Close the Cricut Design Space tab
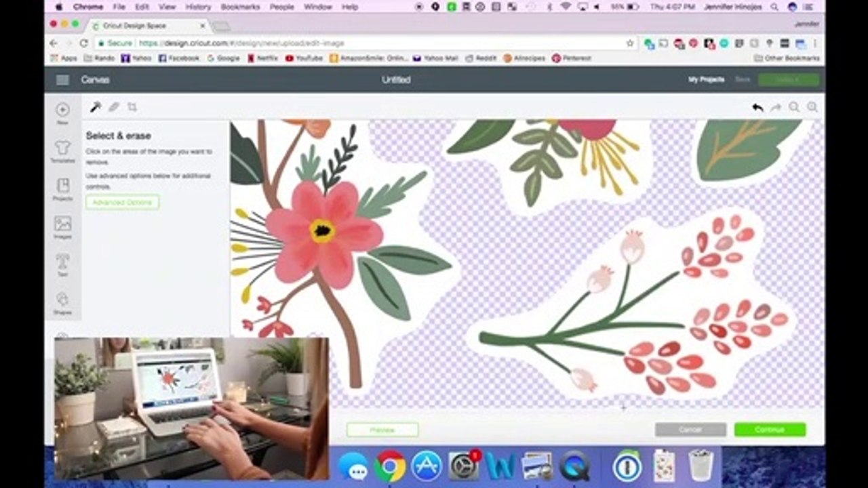This screenshot has width=868, height=488. click(x=203, y=26)
